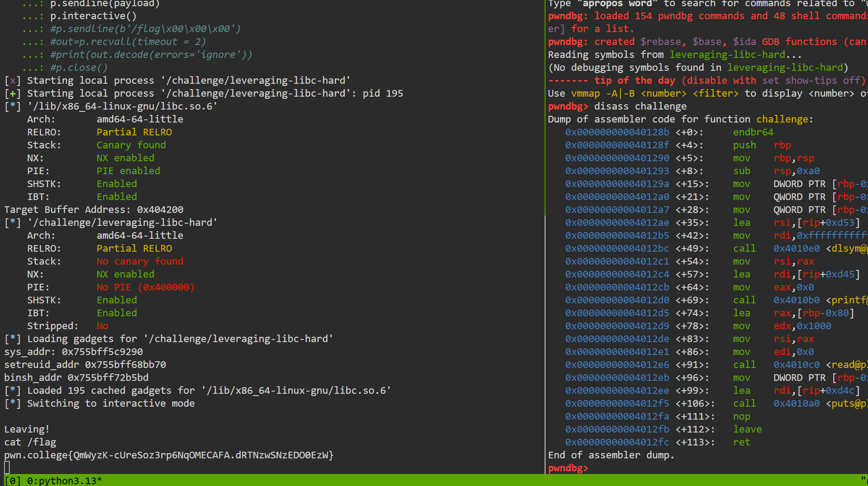The image size is (868, 486).
Task: Click the 'Target Buffer Address: 0x404200' line
Action: (94, 210)
